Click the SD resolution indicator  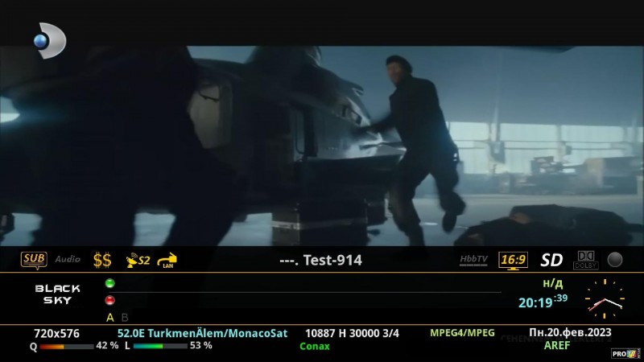coord(551,260)
